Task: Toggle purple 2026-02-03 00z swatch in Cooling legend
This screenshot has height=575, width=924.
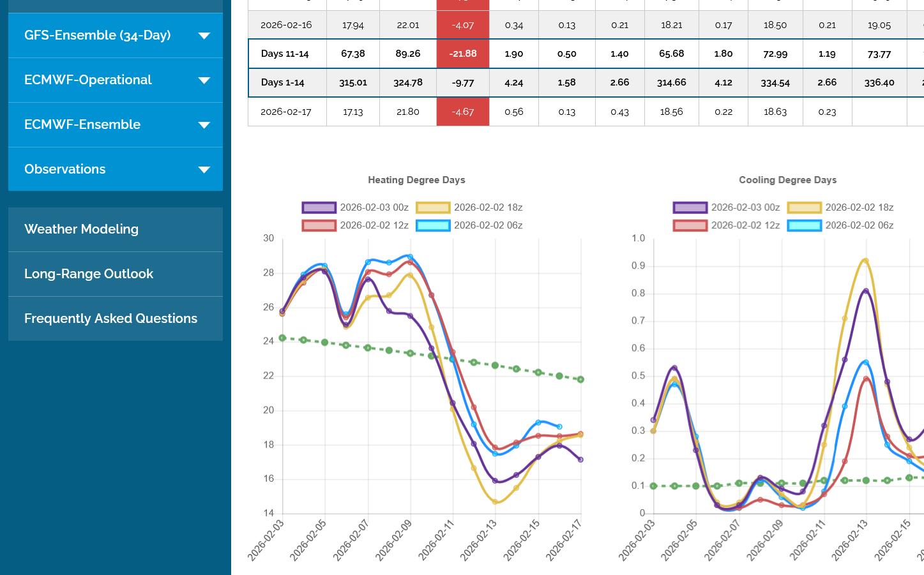Action: pyautogui.click(x=690, y=207)
